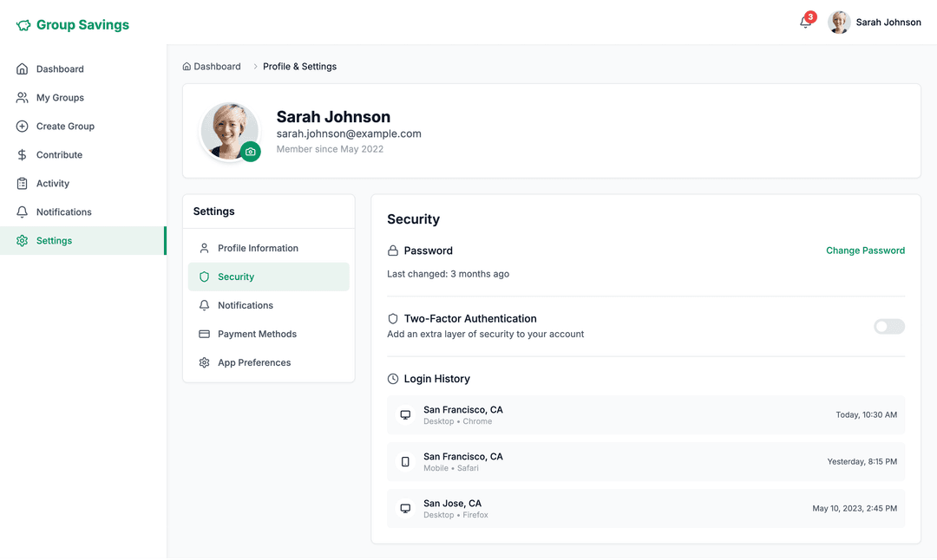Click the camera icon on profile photo
937x560 pixels.
pyautogui.click(x=251, y=152)
